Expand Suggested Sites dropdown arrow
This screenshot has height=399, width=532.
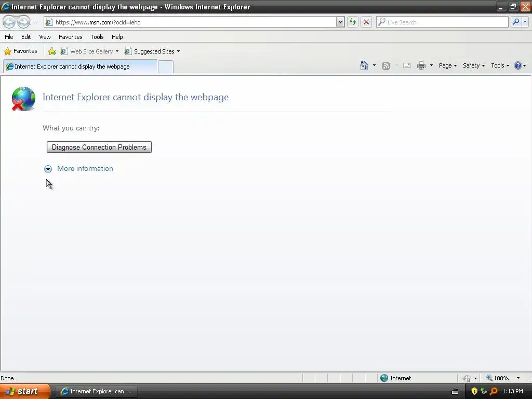[179, 51]
